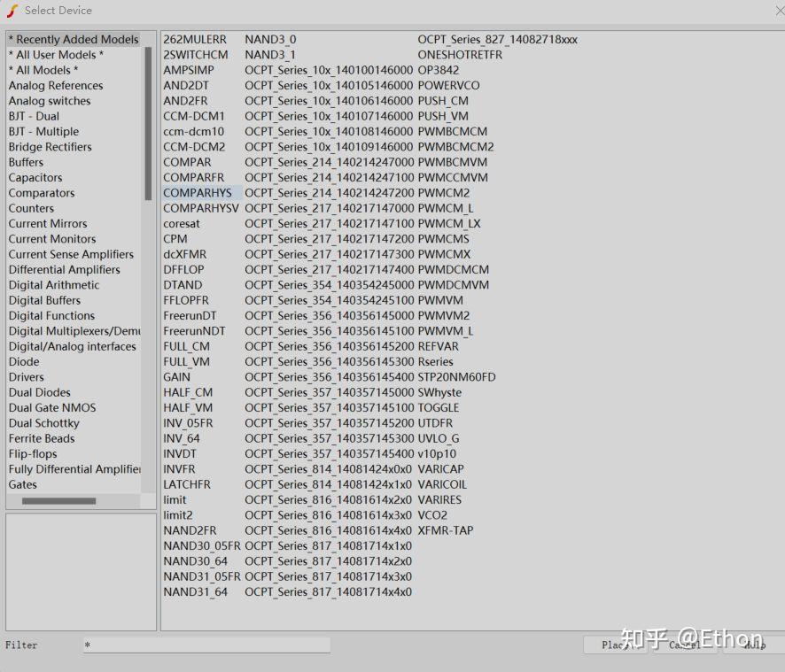This screenshot has height=672, width=785.
Task: Select the PWMBCMCM2 model
Action: pos(455,147)
